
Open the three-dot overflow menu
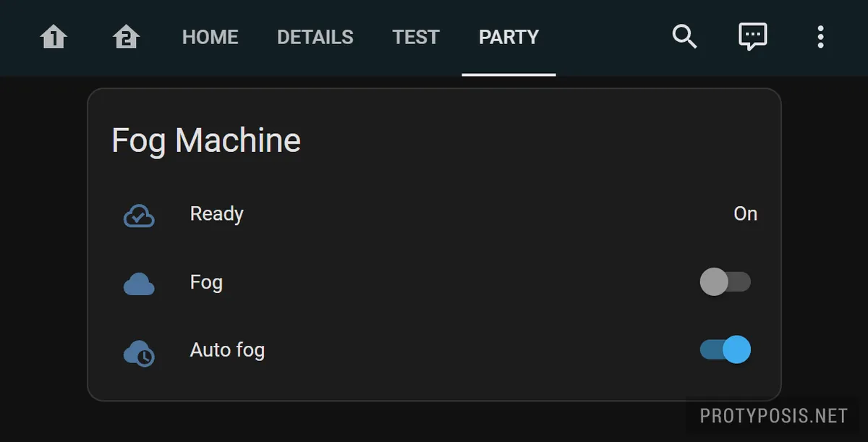click(x=820, y=37)
